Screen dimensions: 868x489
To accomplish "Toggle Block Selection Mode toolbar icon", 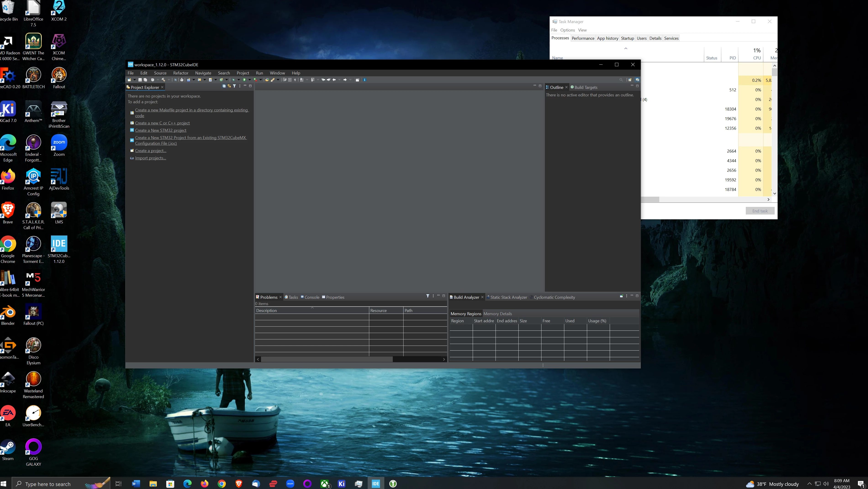I will [290, 80].
